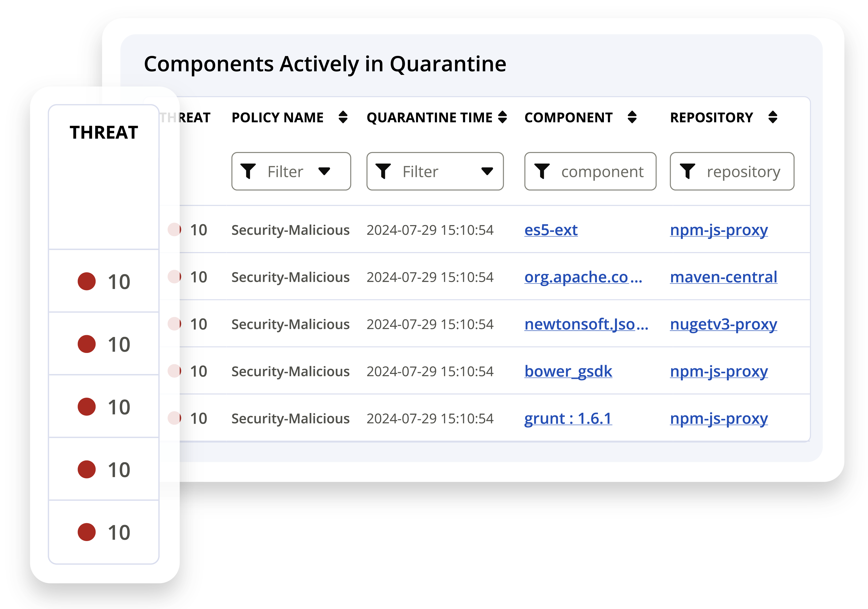The image size is (868, 609).
Task: Select the red threat dot on grunt row
Action: click(174, 418)
